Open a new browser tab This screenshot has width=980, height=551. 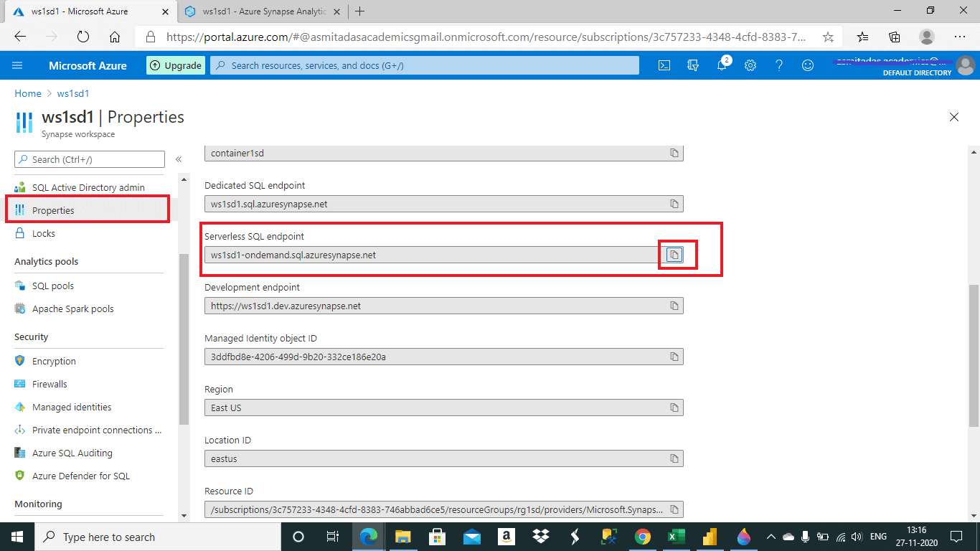tap(360, 11)
